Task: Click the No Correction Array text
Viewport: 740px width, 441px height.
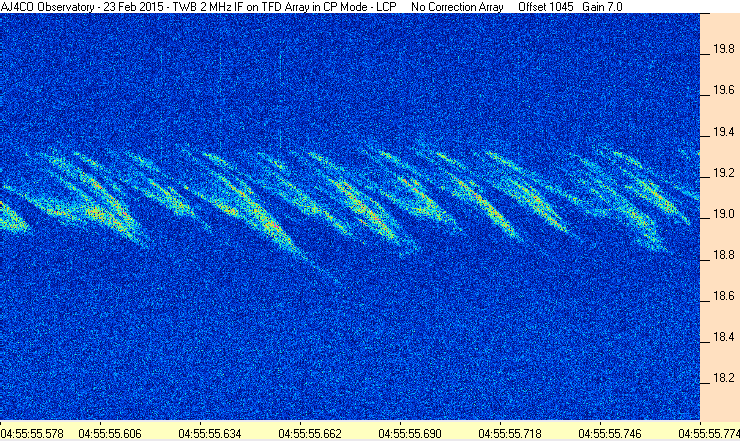Action: (x=457, y=7)
